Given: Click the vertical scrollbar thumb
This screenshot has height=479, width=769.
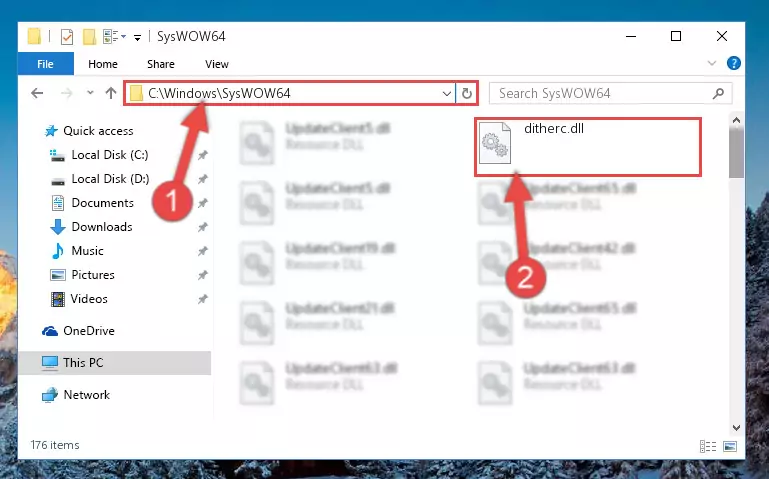Looking at the screenshot, I should [736, 153].
